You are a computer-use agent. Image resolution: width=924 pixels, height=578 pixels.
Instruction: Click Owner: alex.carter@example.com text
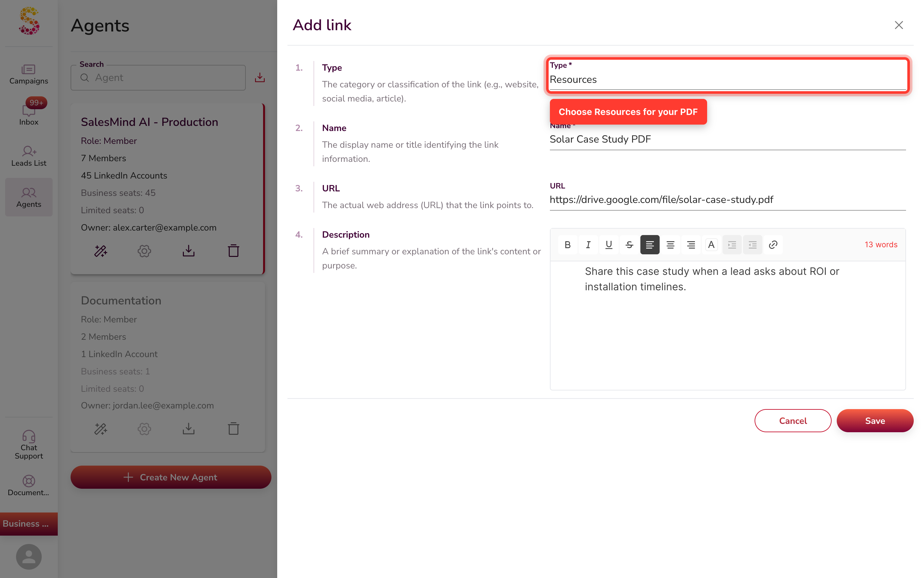[149, 227]
